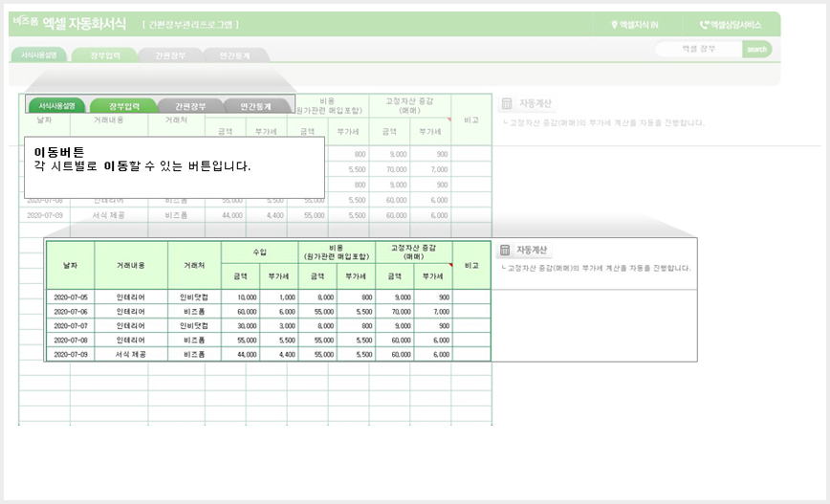
Task: Select the pale 연간통계 tab under the header
Action: point(235,55)
